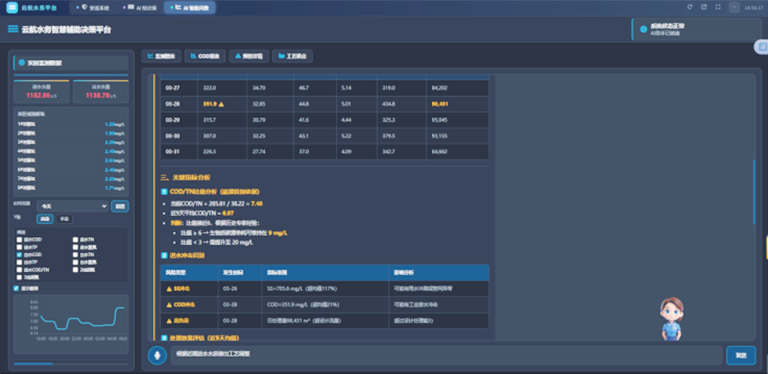This screenshot has width=768, height=374.
Task: Click the first toolbar button with line-chart icon
Action: (x=162, y=56)
